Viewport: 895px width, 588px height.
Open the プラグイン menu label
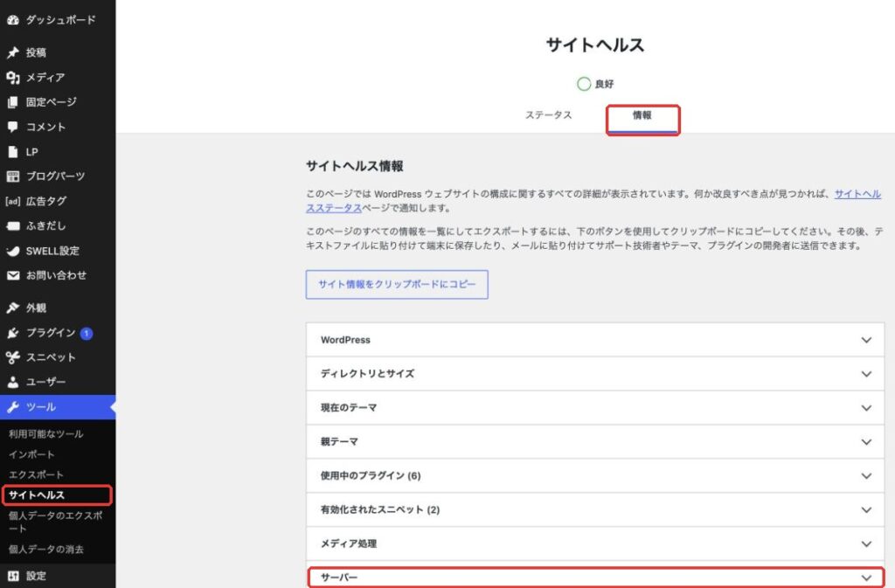(x=51, y=333)
